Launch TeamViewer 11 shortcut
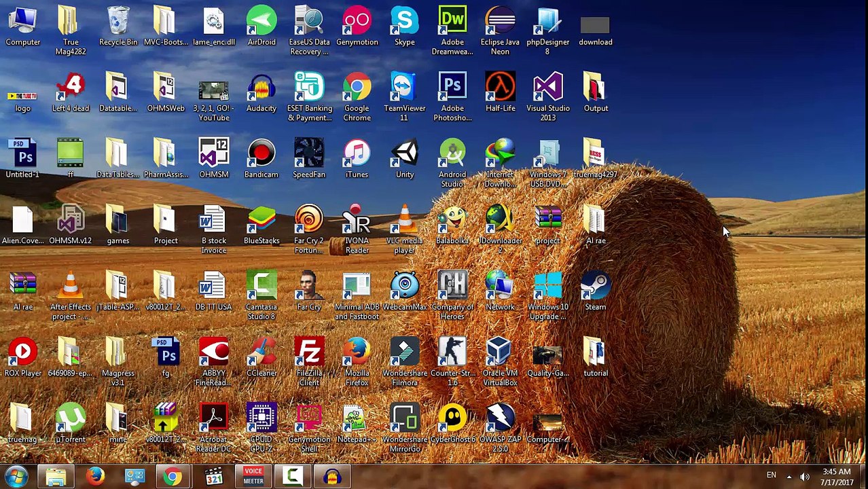The image size is (868, 489). (405, 98)
